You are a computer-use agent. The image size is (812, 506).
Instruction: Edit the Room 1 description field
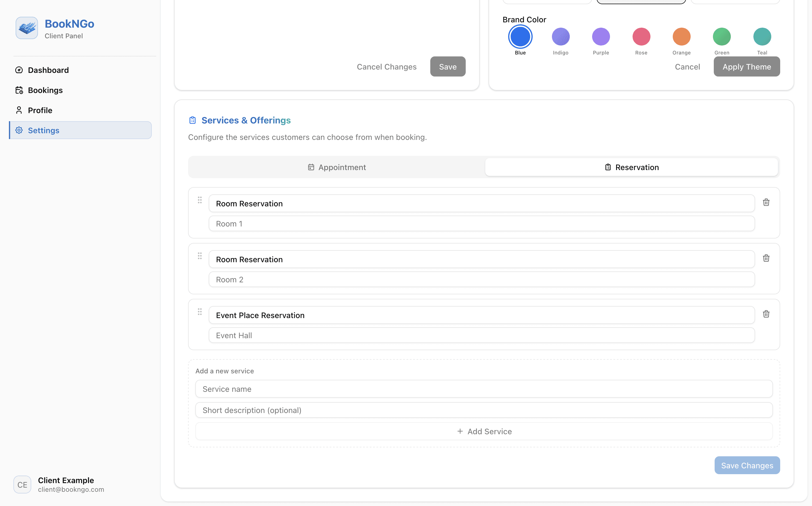tap(482, 224)
